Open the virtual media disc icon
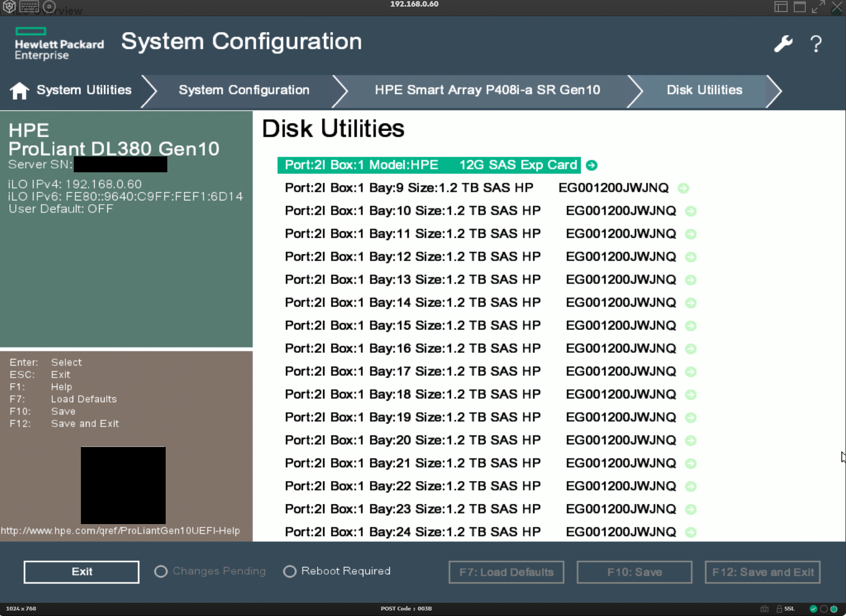This screenshot has height=616, width=846. (49, 7)
